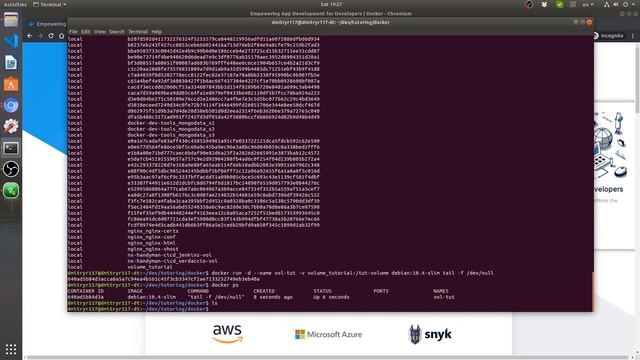Click the Incognito indicator in Chromium
640x360 pixels.
point(608,36)
